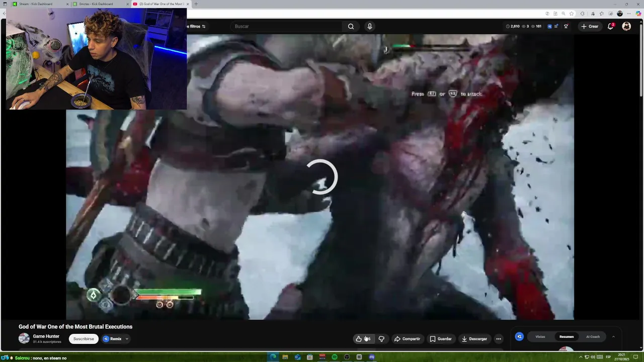Open Spotify from the taskbar

[335, 357]
